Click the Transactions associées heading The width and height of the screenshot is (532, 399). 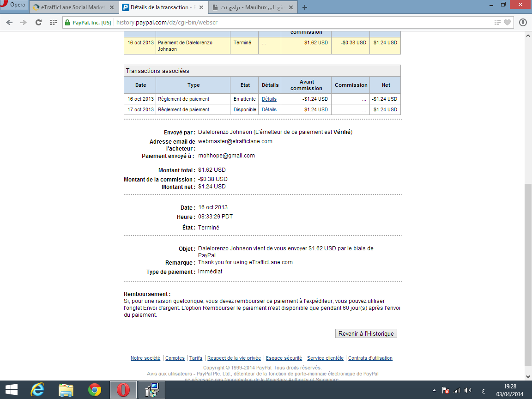[158, 71]
